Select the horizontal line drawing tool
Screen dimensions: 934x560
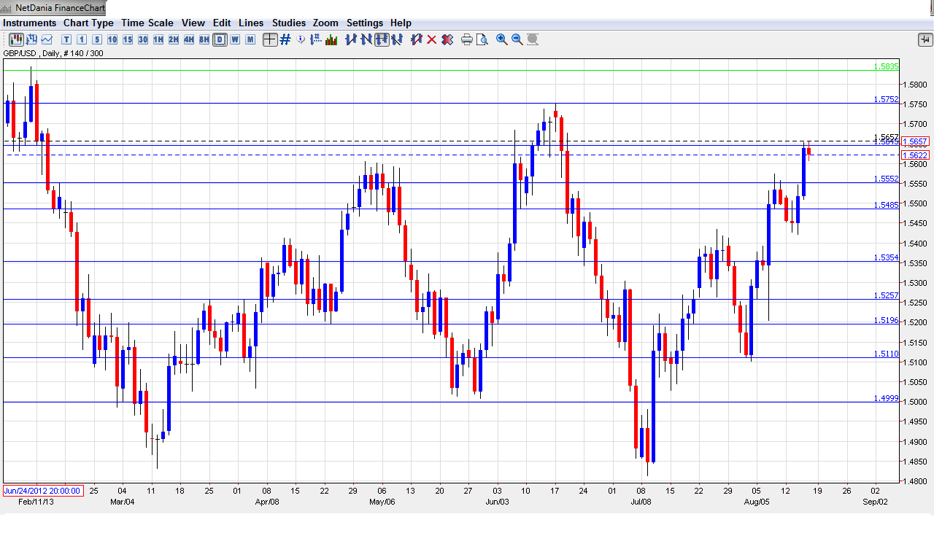[382, 39]
